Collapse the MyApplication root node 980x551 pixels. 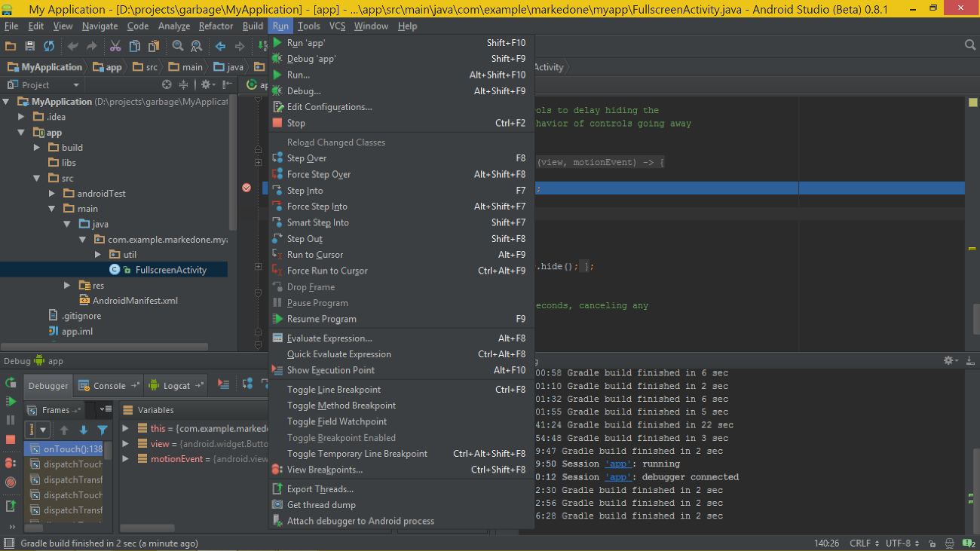coord(6,102)
